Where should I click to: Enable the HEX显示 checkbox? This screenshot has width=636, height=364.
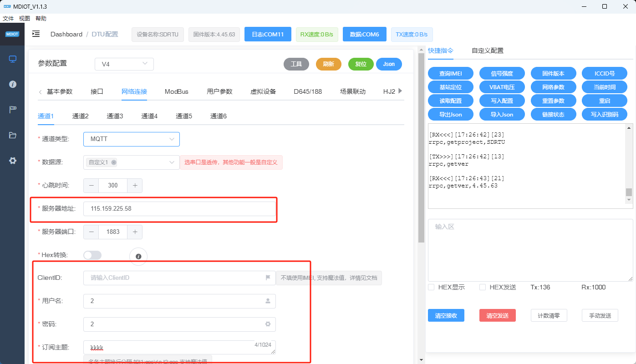(431, 287)
